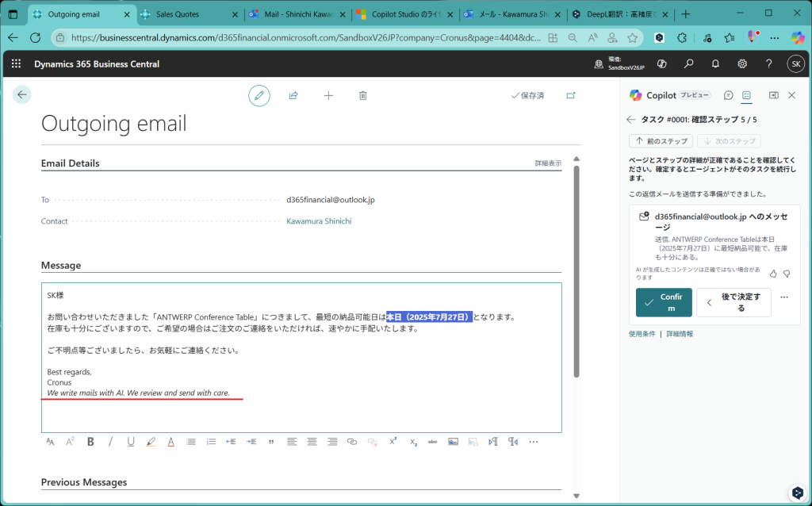Screen dimensions: 812x506
Task: Open the share icon in the page toolbar
Action: pos(293,96)
